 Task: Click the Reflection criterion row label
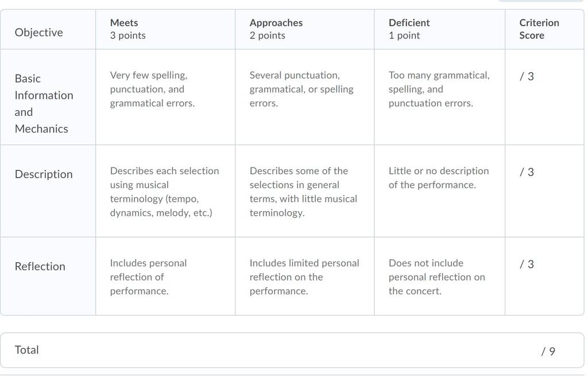pyautogui.click(x=40, y=266)
